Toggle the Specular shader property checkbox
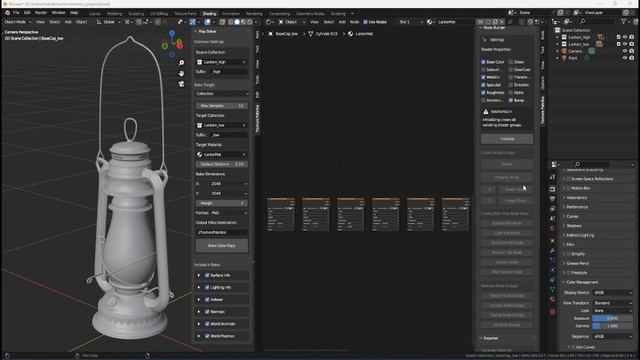Screen dimensions: 640x360 click(x=483, y=85)
